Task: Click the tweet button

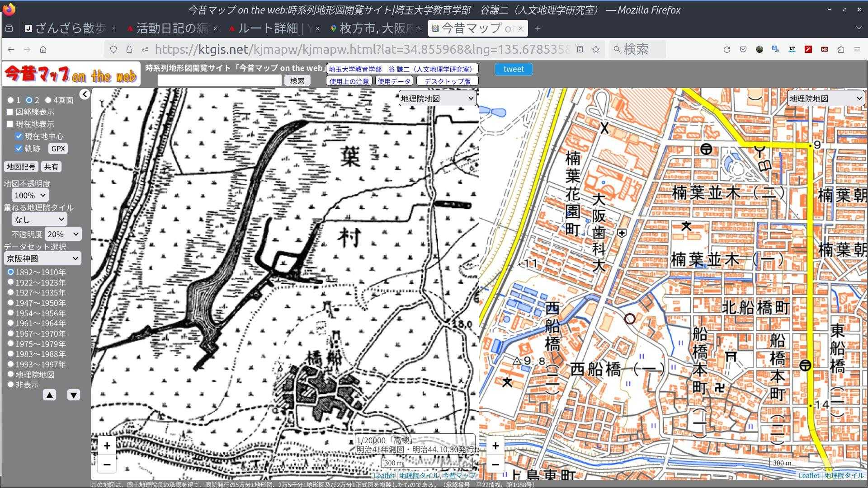Action: 514,69
